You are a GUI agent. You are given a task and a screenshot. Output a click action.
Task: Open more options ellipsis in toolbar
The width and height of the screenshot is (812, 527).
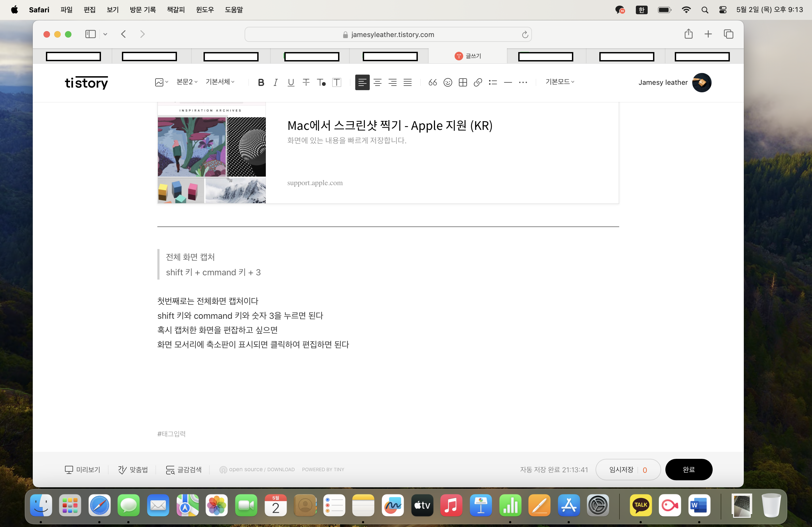point(523,82)
